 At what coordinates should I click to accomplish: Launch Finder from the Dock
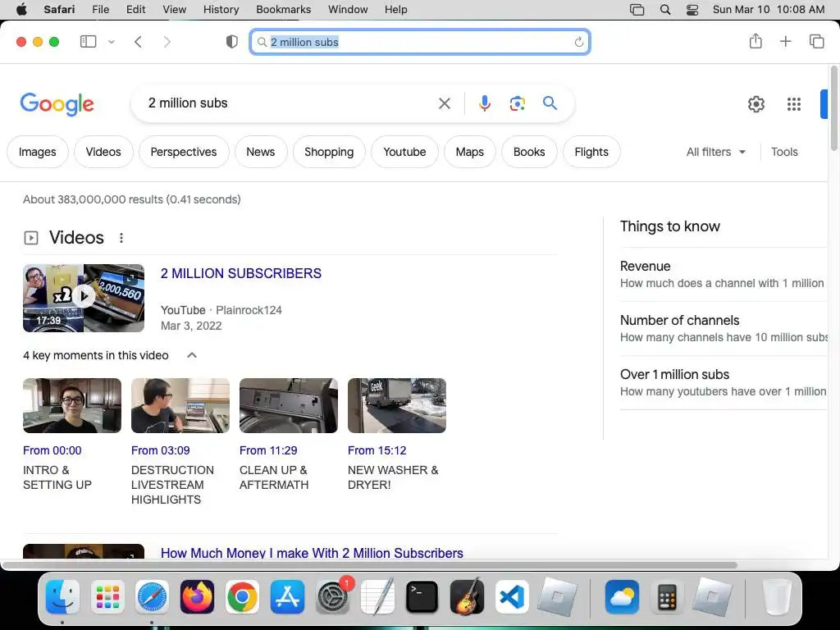tap(62, 597)
